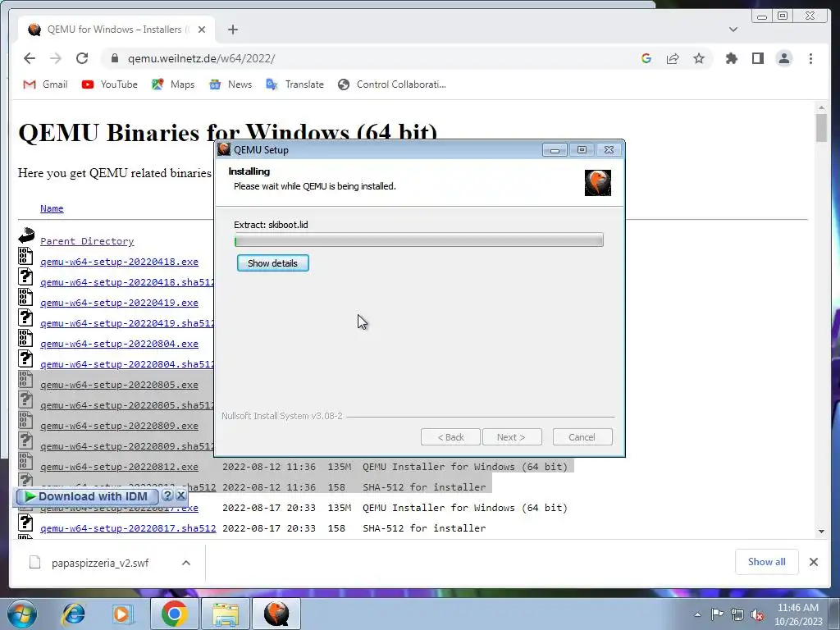Open the Extensions puzzle icon
Viewport: 840px width, 630px height.
731,58
